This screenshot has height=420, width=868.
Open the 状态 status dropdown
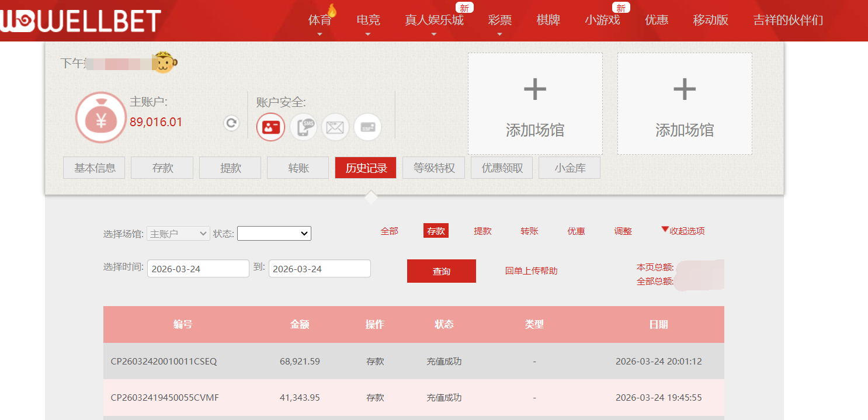(274, 232)
